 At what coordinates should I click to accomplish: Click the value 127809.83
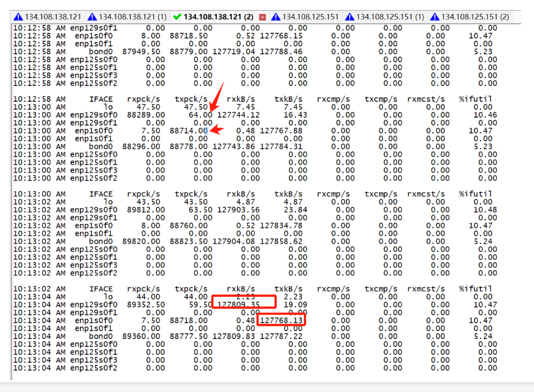tap(234, 336)
